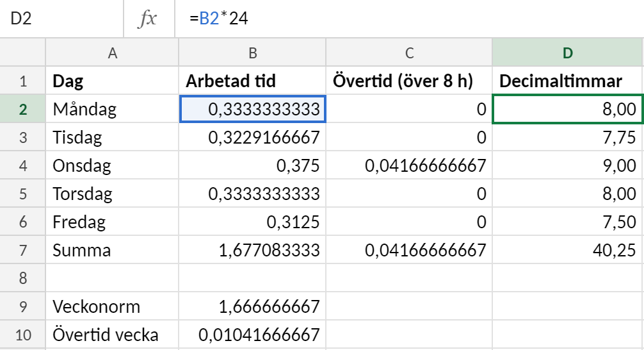The width and height of the screenshot is (644, 350).
Task: Click empty cell D10
Action: click(568, 335)
